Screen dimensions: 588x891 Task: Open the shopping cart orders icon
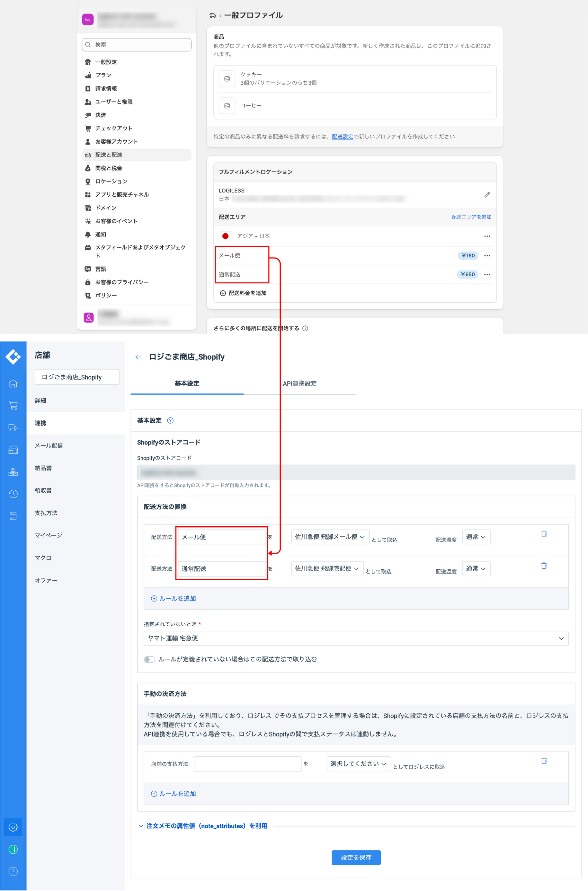tap(13, 405)
